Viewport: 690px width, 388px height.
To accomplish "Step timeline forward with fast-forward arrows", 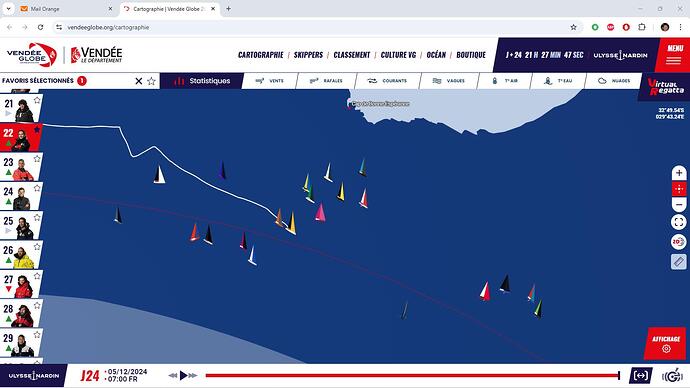I will (193, 375).
